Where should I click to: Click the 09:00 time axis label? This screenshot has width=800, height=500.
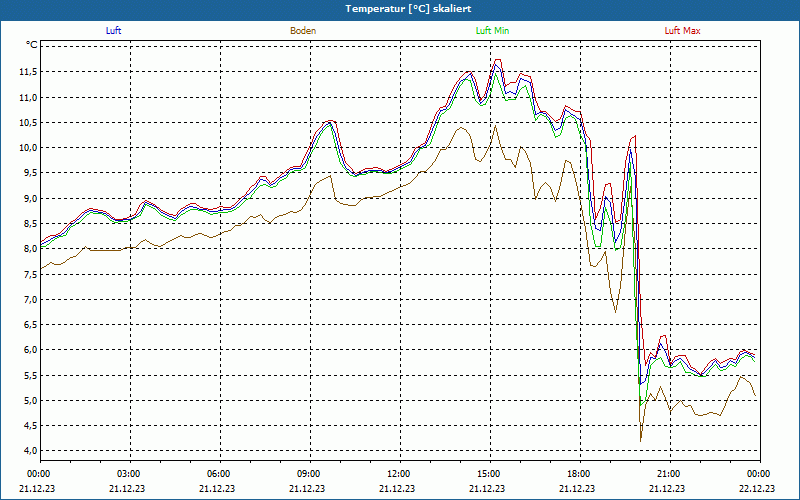(x=309, y=474)
